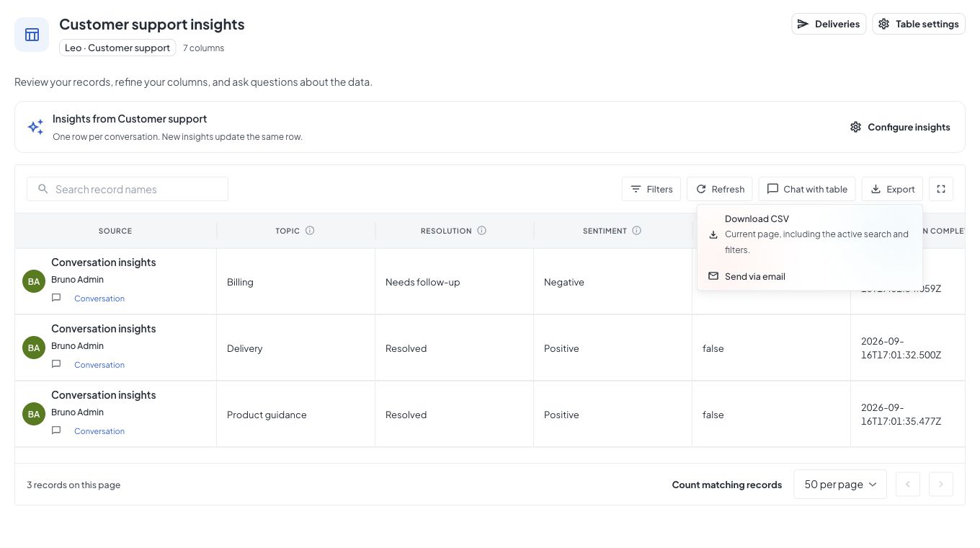The height and width of the screenshot is (548, 980).
Task: Click the table icon beside the page title
Action: pos(32,35)
